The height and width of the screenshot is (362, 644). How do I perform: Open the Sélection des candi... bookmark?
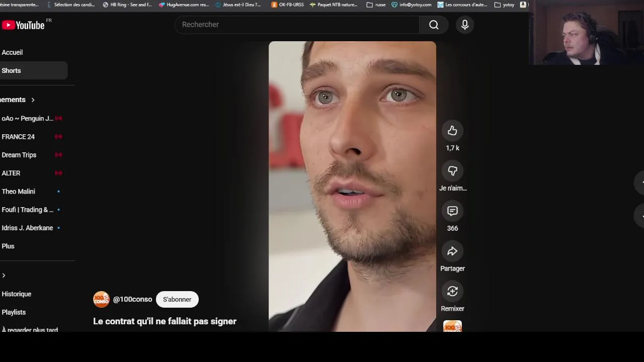tap(70, 5)
